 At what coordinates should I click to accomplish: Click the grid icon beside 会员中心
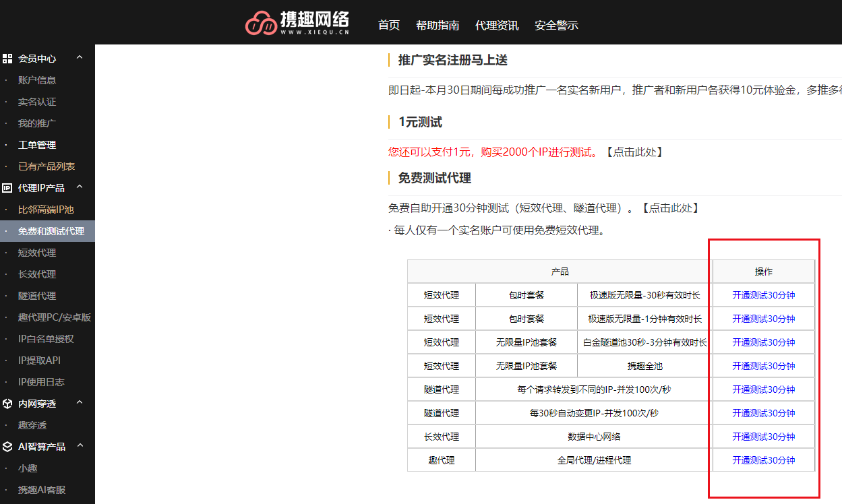(x=7, y=59)
